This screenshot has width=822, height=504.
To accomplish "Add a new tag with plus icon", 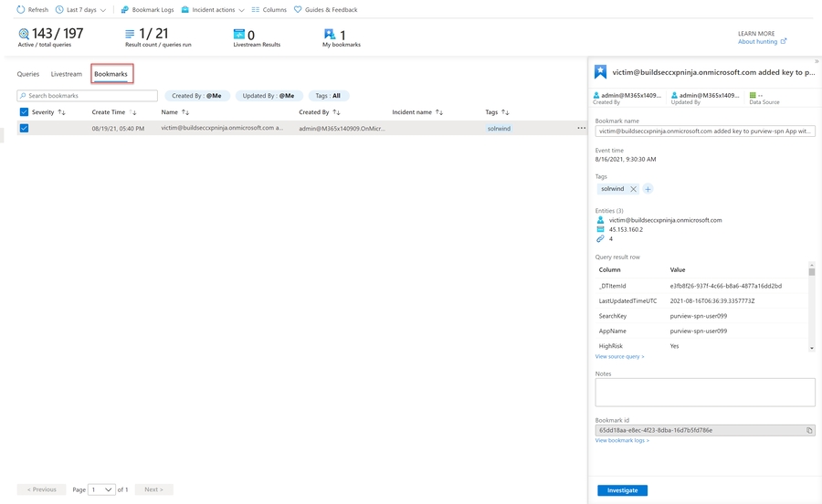I will pos(648,189).
